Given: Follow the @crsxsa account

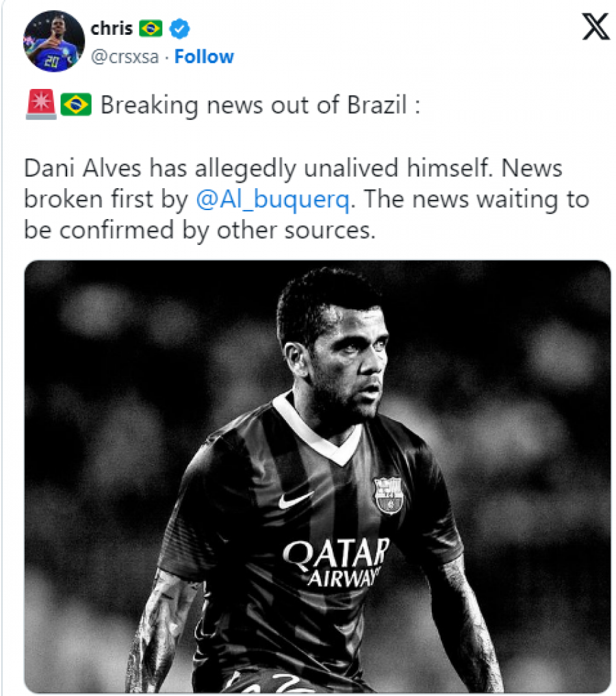Looking at the screenshot, I should [x=204, y=57].
